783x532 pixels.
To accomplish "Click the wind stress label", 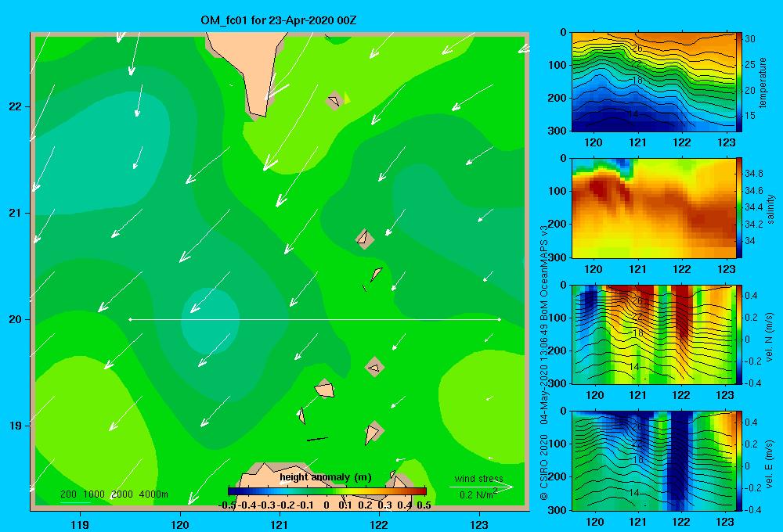I will 479,478.
